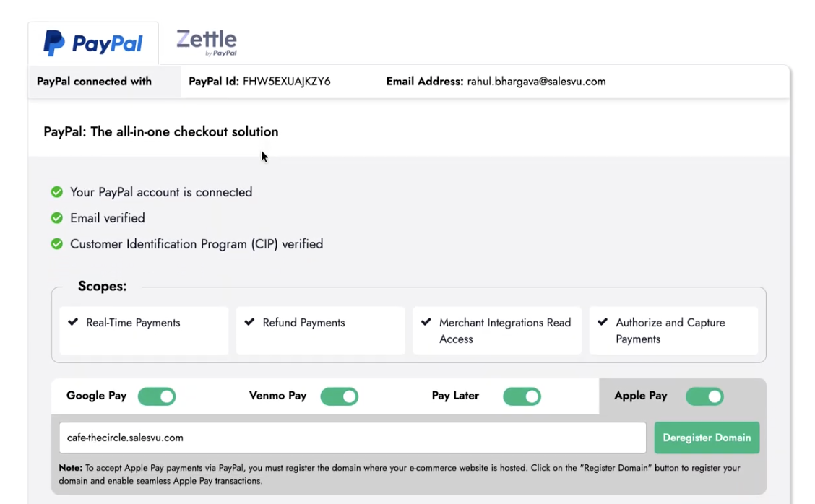The width and height of the screenshot is (815, 504).
Task: Click the domain input field
Action: 352,438
